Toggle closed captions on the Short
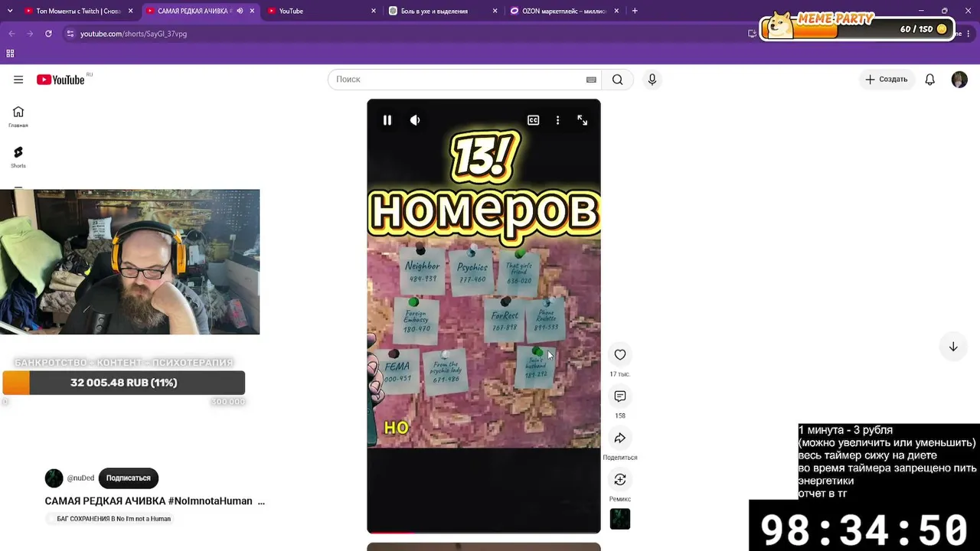980x551 pixels. 534,120
